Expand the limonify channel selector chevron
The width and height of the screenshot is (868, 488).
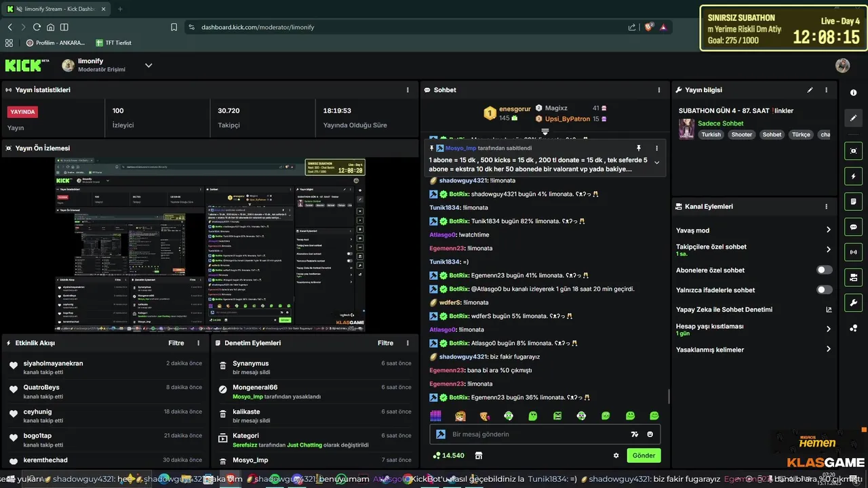tap(149, 65)
